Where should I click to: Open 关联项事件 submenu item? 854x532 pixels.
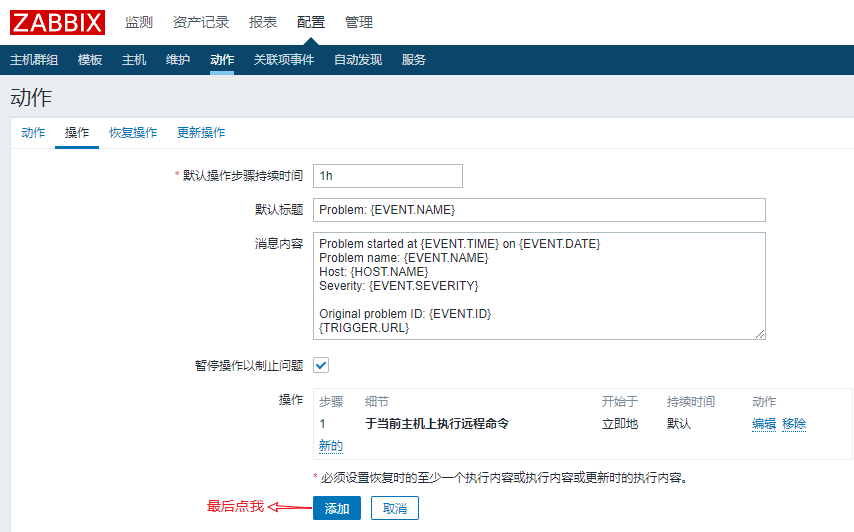(284, 60)
